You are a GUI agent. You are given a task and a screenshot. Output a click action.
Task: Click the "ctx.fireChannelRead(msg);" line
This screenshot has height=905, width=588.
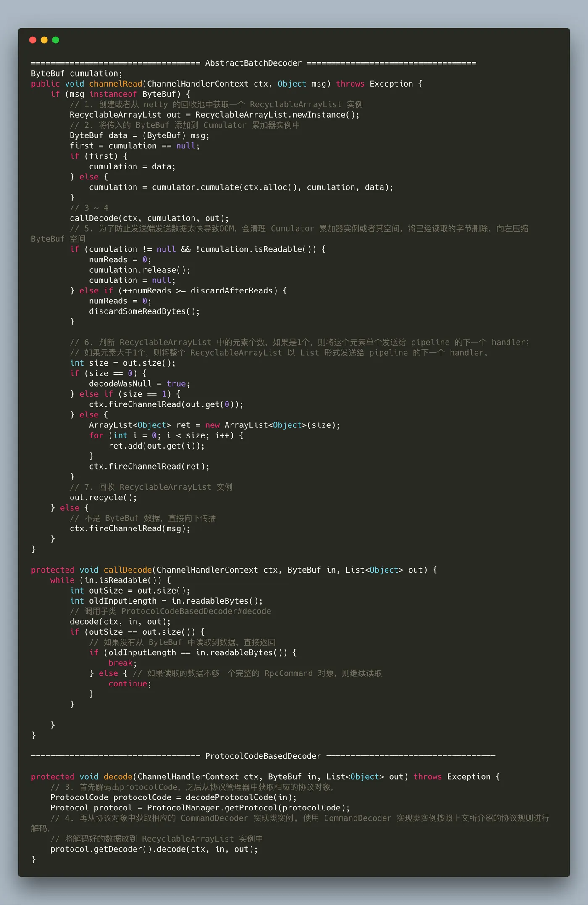click(x=130, y=528)
